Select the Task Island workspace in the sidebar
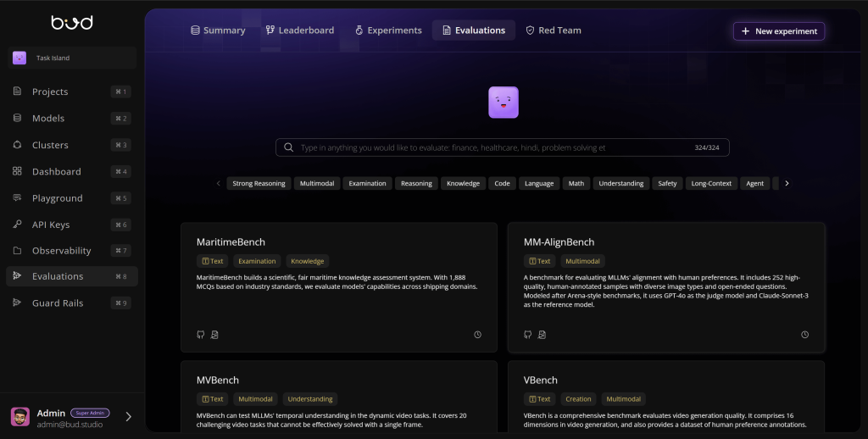This screenshot has width=868, height=439. point(72,58)
